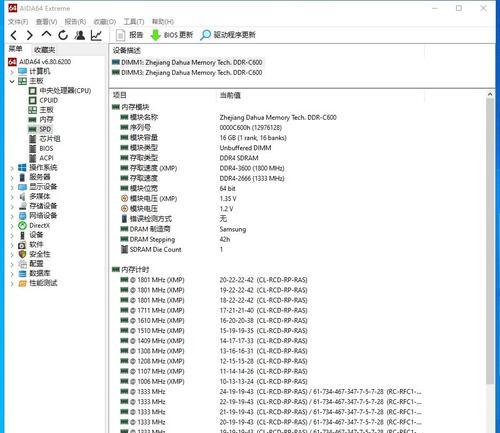The width and height of the screenshot is (500, 433).
Task: Click the 数据库 database icon
Action: 22,274
